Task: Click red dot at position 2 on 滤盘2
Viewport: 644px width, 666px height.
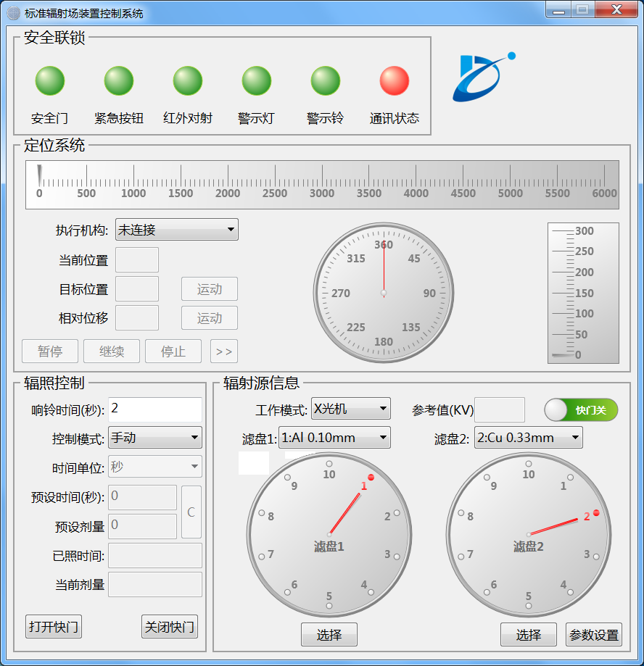Action: [596, 513]
